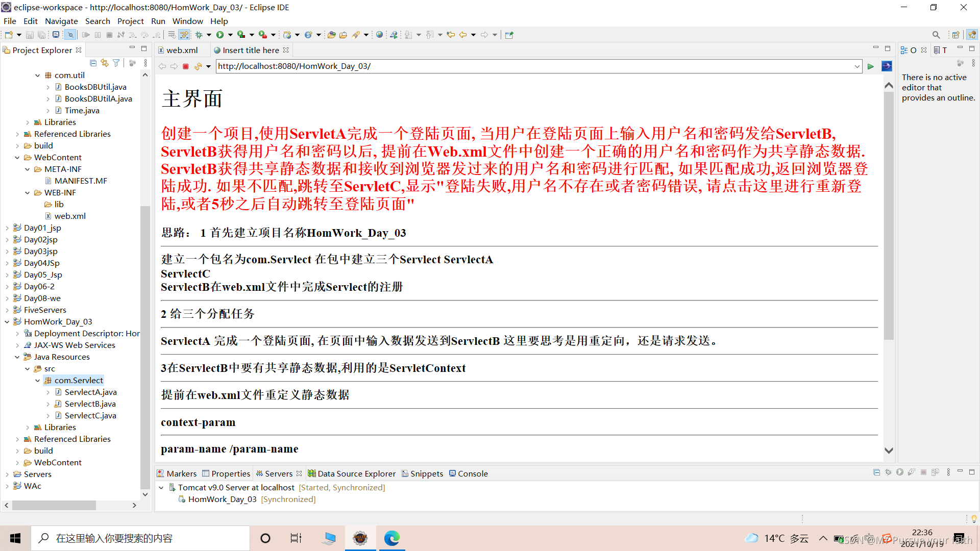Open the Navigate menu
Screen dimensions: 980x551
pyautogui.click(x=61, y=21)
